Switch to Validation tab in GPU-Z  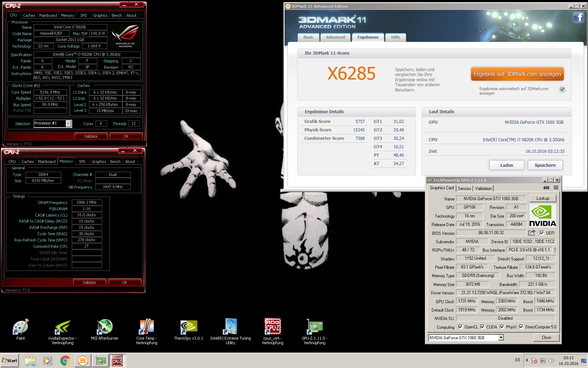[x=483, y=189]
